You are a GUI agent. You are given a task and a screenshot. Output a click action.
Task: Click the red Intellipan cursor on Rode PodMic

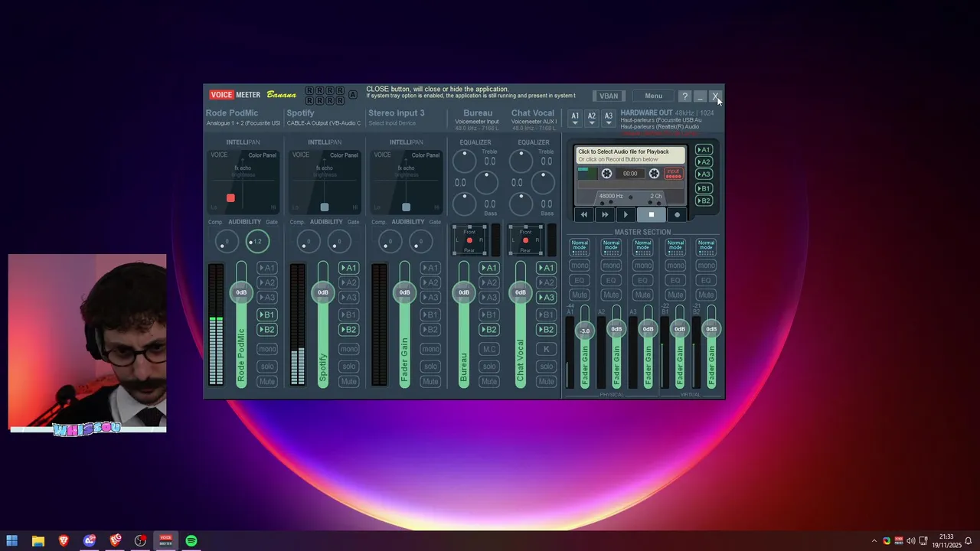(230, 198)
